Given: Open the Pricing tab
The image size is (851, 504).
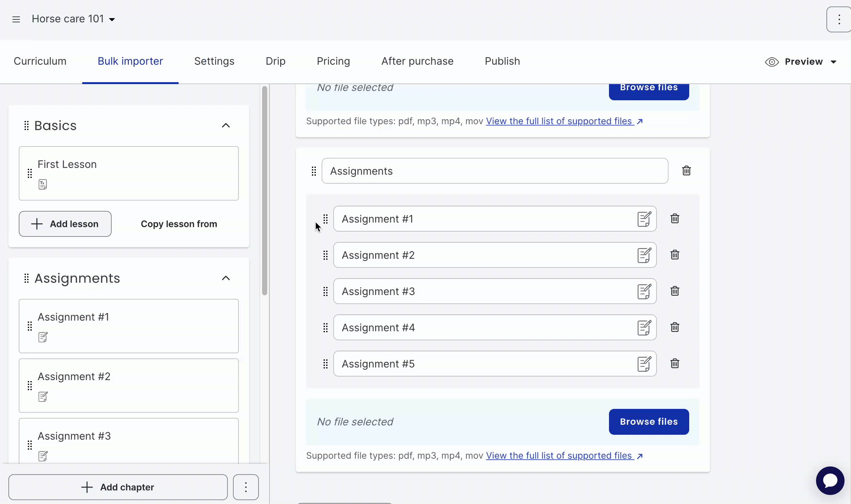Looking at the screenshot, I should (333, 61).
